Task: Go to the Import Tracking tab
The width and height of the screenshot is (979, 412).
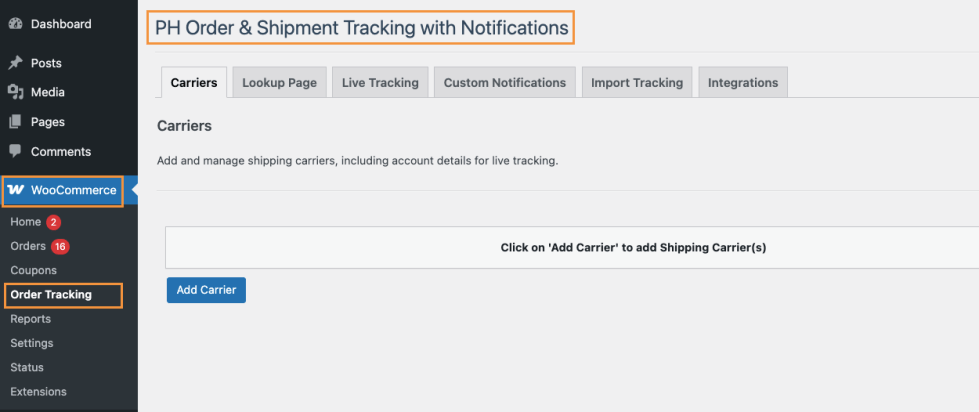Action: [x=636, y=83]
